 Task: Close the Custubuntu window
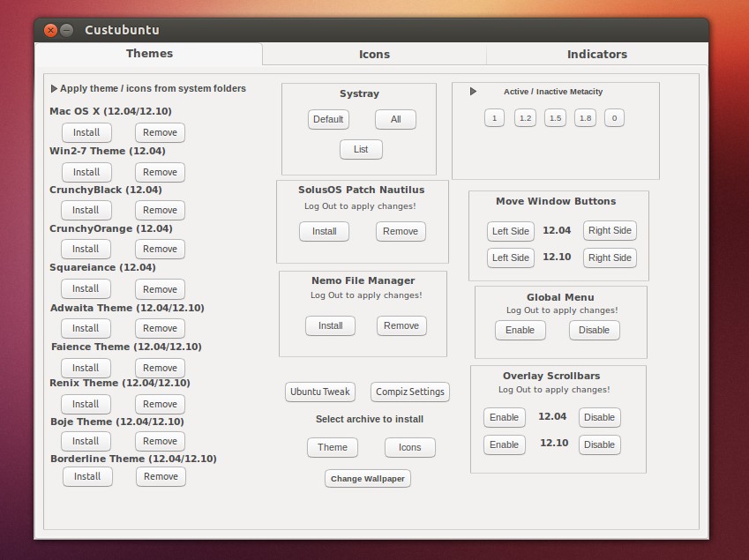pos(50,30)
